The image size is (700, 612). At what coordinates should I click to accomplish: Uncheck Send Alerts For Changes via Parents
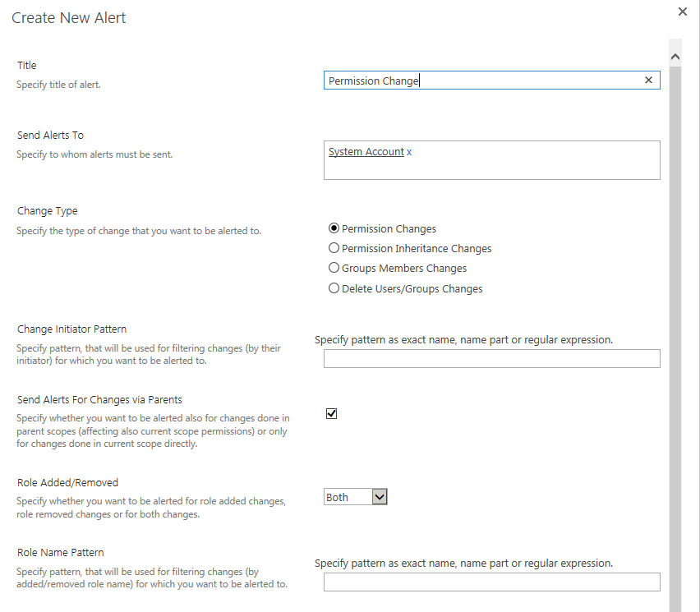(x=331, y=413)
